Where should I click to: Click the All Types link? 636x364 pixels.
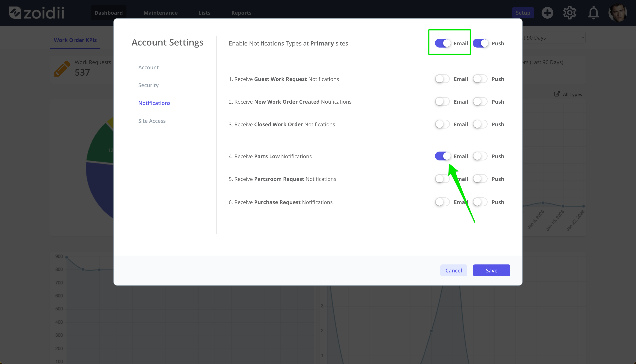tap(572, 94)
